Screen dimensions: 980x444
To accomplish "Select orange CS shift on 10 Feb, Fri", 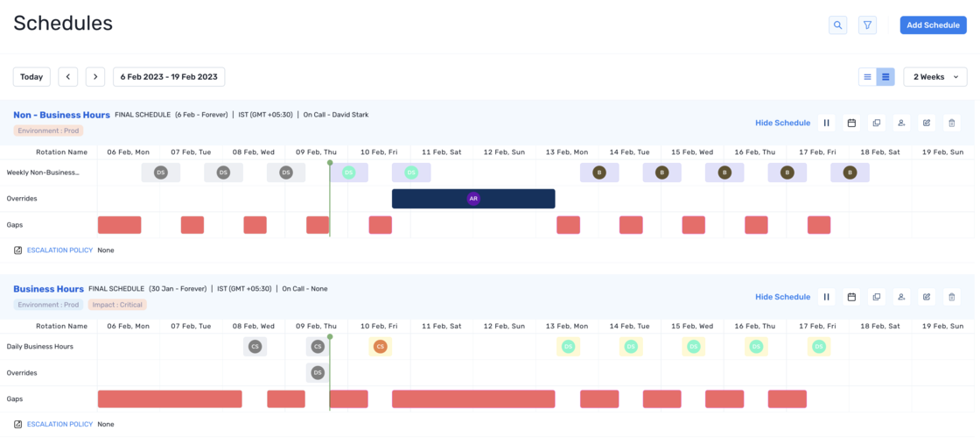I will click(380, 347).
